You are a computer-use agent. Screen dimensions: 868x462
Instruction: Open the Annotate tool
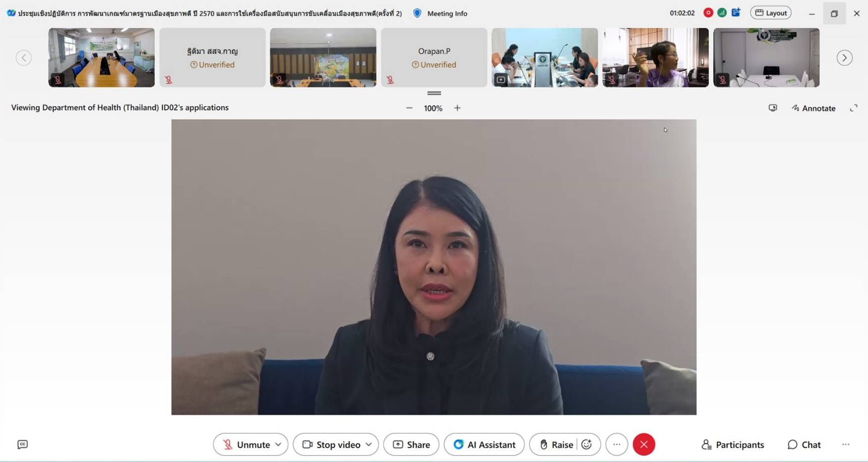(x=814, y=108)
